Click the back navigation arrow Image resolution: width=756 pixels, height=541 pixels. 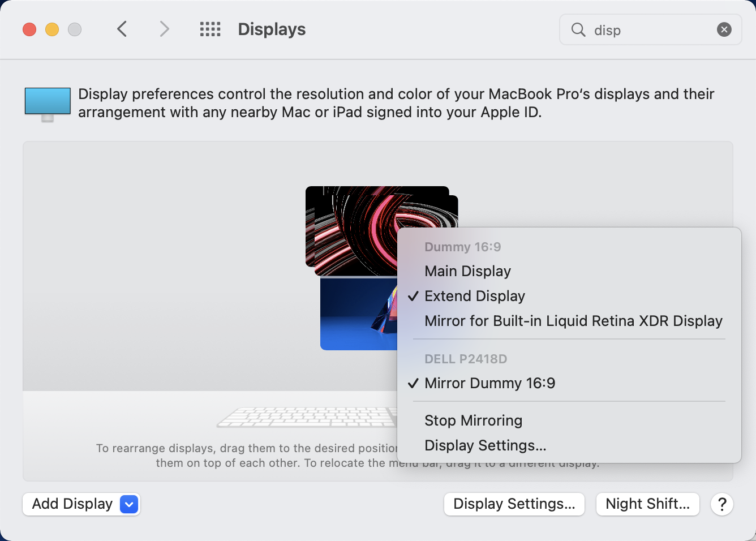(122, 29)
